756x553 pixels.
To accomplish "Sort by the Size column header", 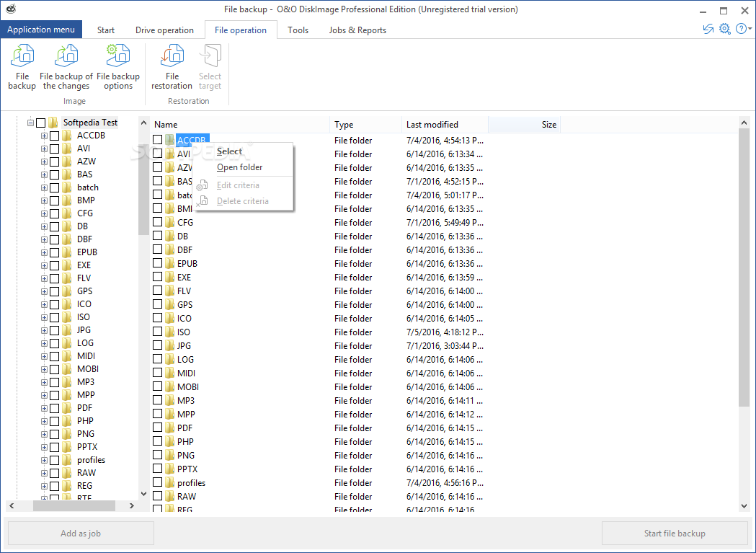I will 525,125.
